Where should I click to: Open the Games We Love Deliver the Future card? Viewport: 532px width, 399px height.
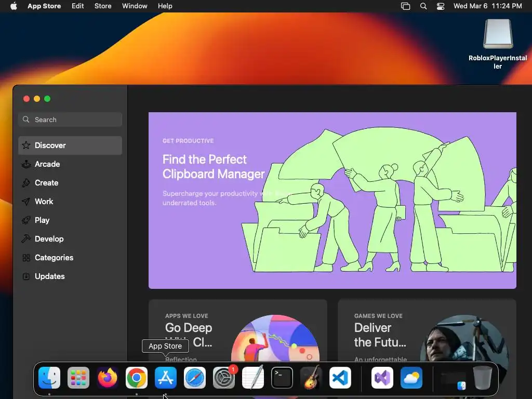(427, 331)
